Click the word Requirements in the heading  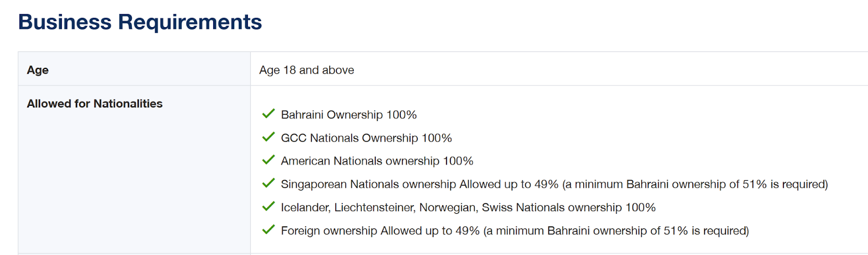(190, 22)
